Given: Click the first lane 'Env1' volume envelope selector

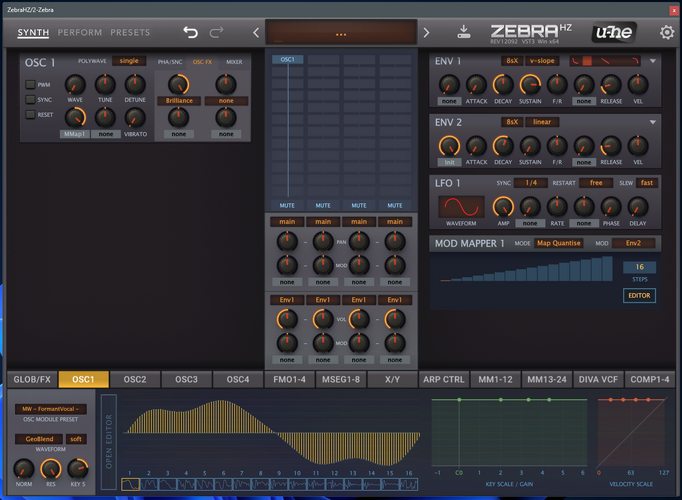Looking at the screenshot, I should 287,300.
